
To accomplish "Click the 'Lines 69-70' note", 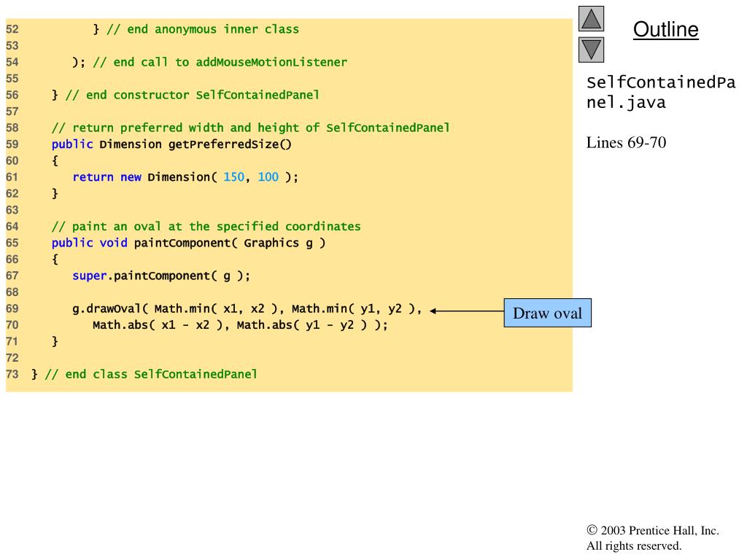I will pyautogui.click(x=626, y=142).
